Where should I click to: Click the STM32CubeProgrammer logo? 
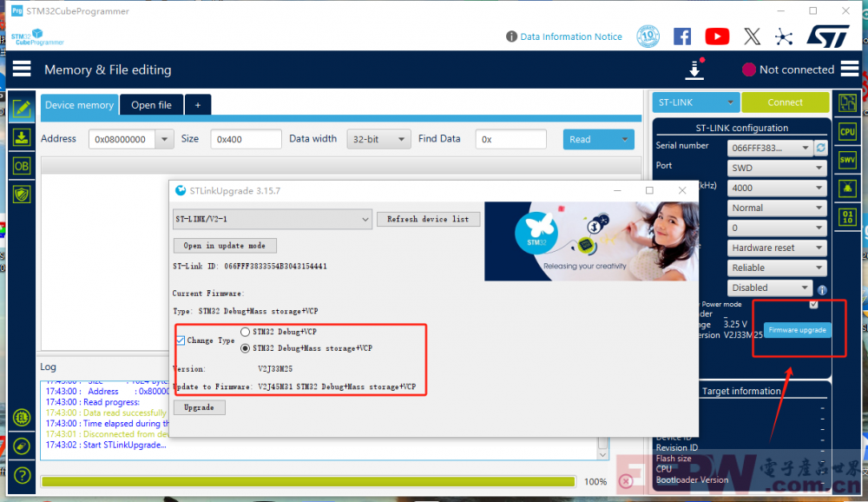[37, 37]
